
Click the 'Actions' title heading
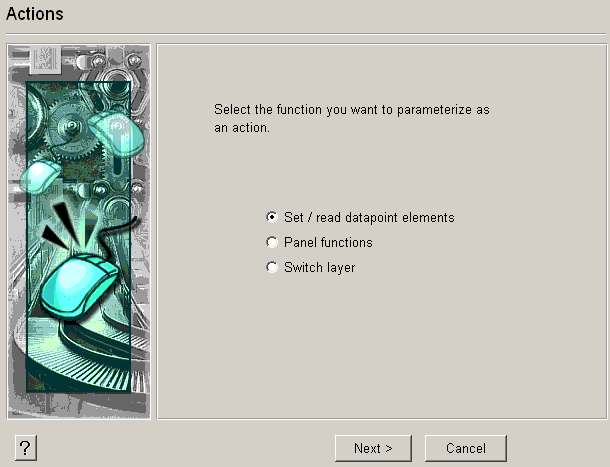pyautogui.click(x=35, y=14)
